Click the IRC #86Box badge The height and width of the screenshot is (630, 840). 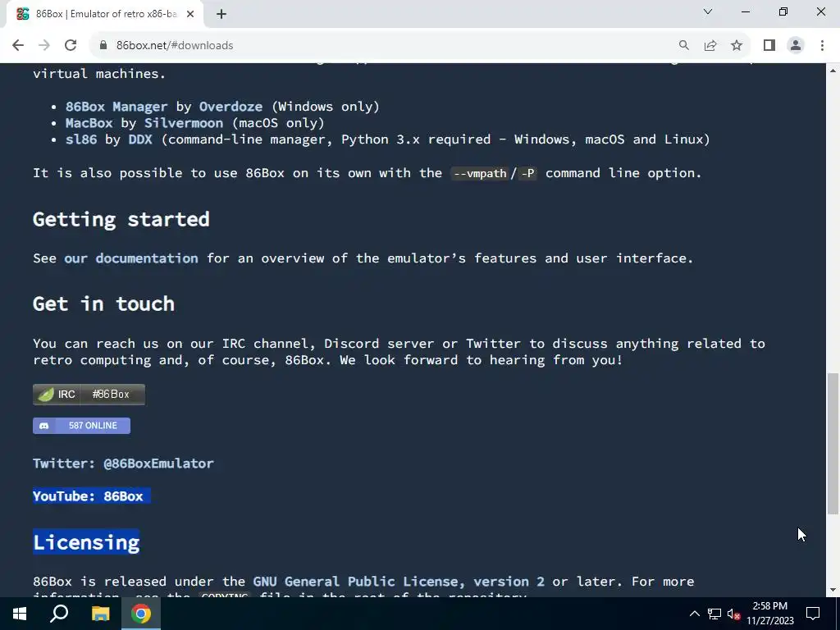click(89, 395)
